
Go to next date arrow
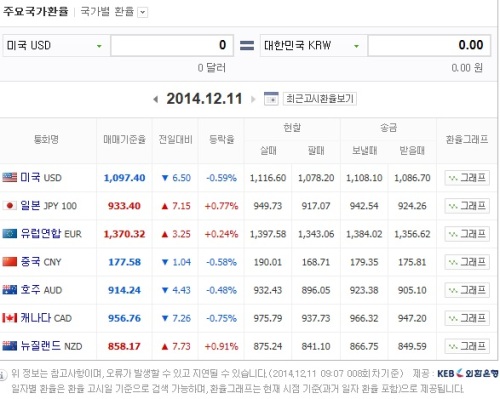253,99
